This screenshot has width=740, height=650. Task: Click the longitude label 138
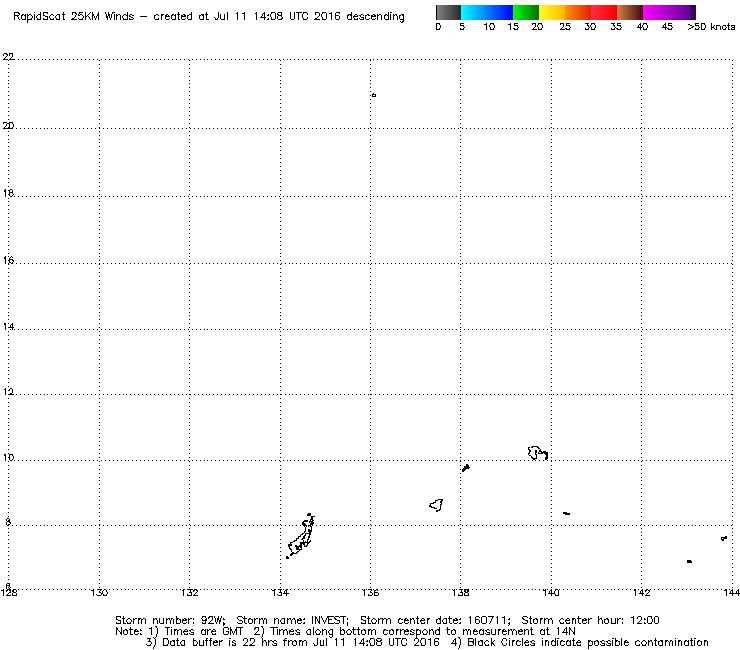pyautogui.click(x=461, y=592)
